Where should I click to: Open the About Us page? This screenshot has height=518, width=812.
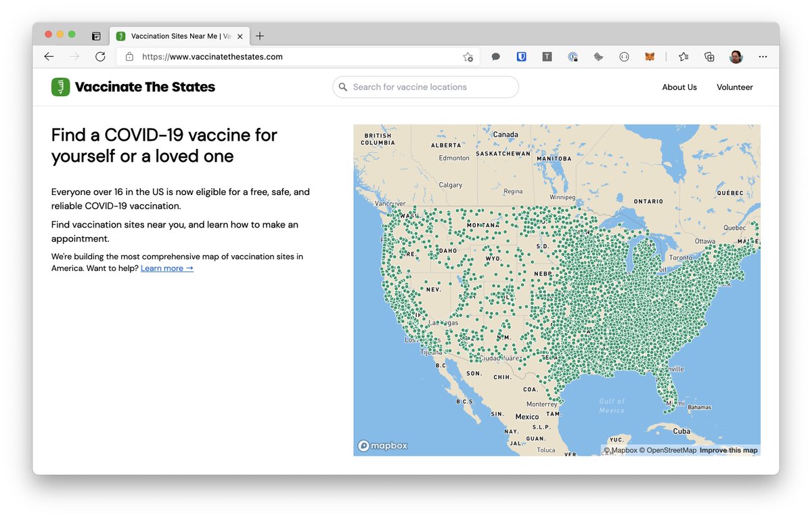pos(679,87)
